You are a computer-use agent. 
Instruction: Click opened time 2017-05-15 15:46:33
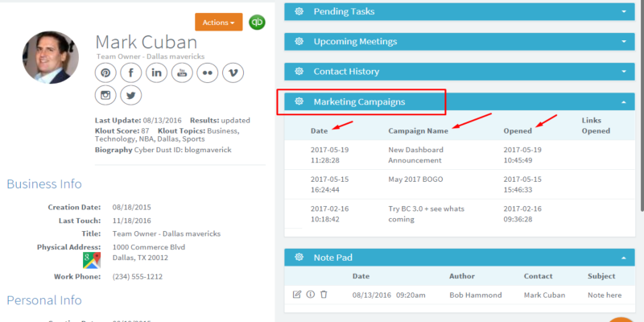(524, 184)
